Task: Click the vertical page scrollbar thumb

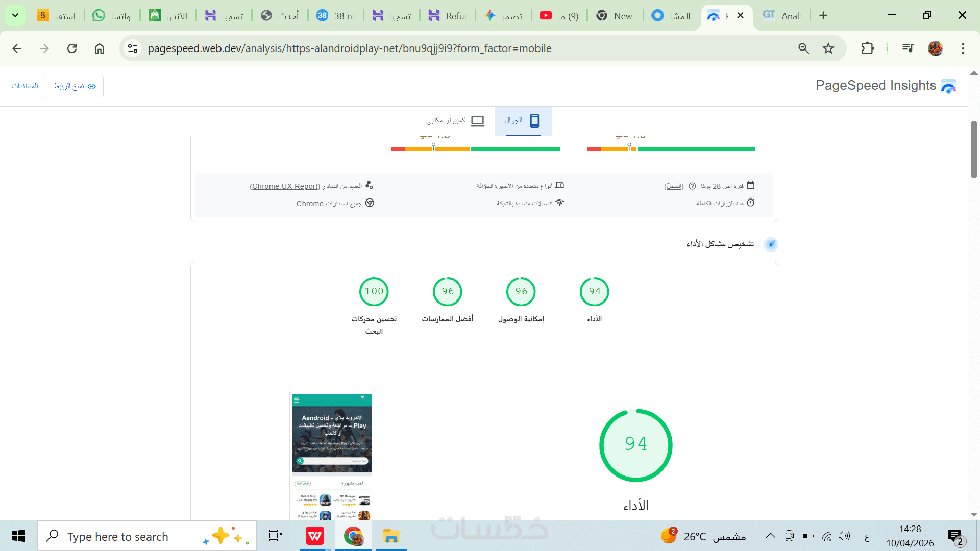Action: [974, 149]
